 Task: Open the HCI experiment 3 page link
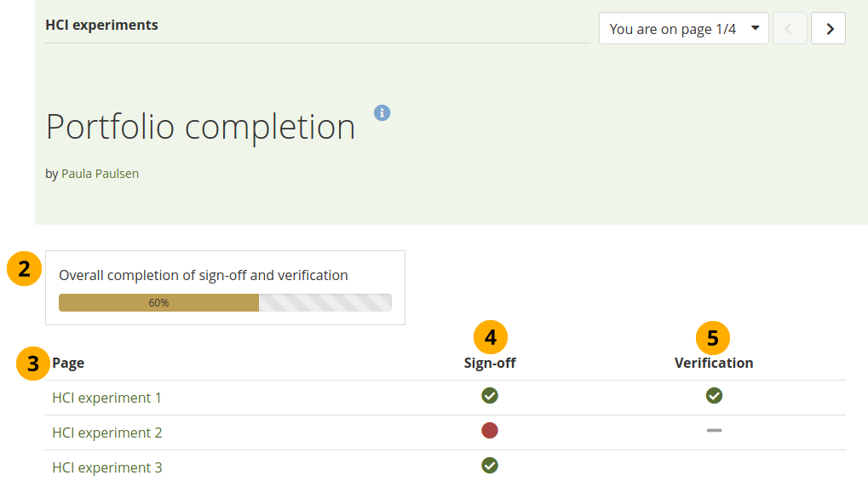(x=106, y=467)
